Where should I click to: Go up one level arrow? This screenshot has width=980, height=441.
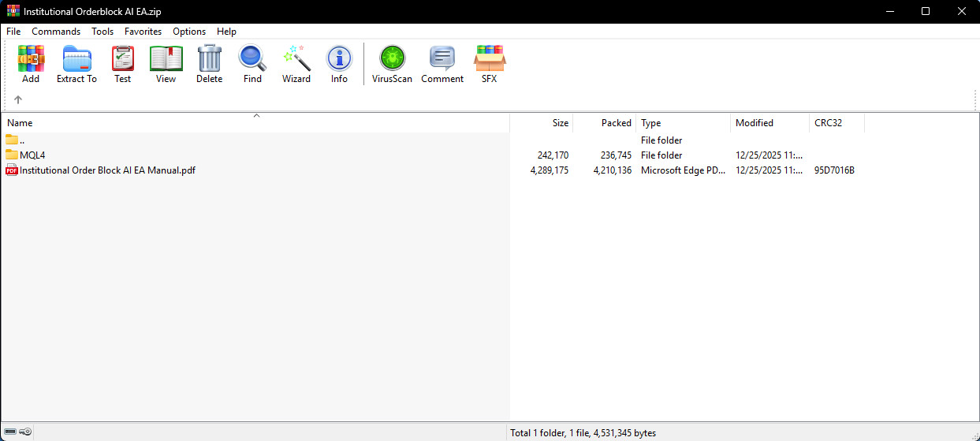click(x=18, y=99)
